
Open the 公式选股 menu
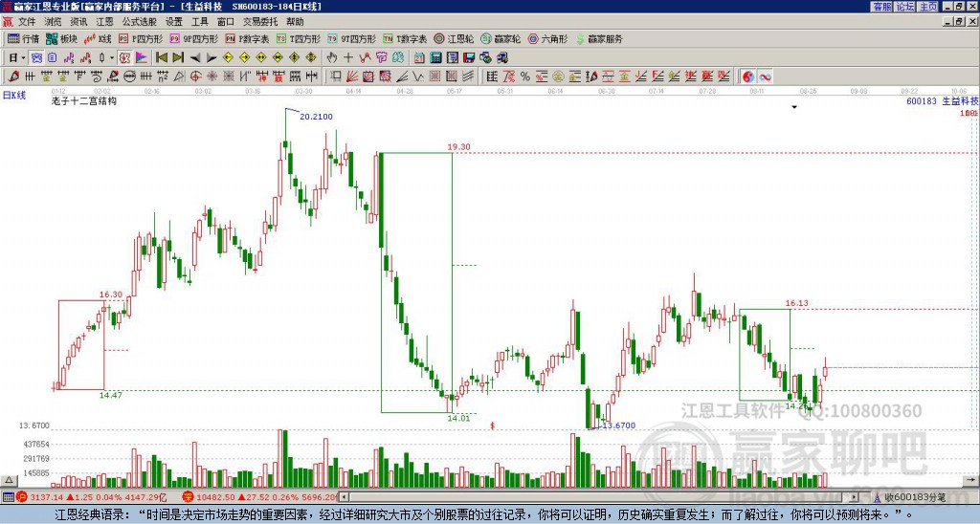click(x=140, y=22)
